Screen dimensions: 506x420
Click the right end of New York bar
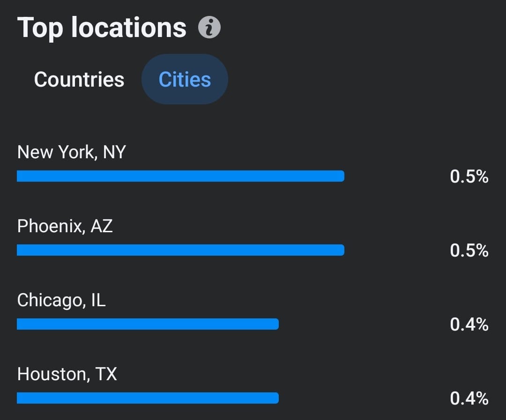pyautogui.click(x=342, y=176)
